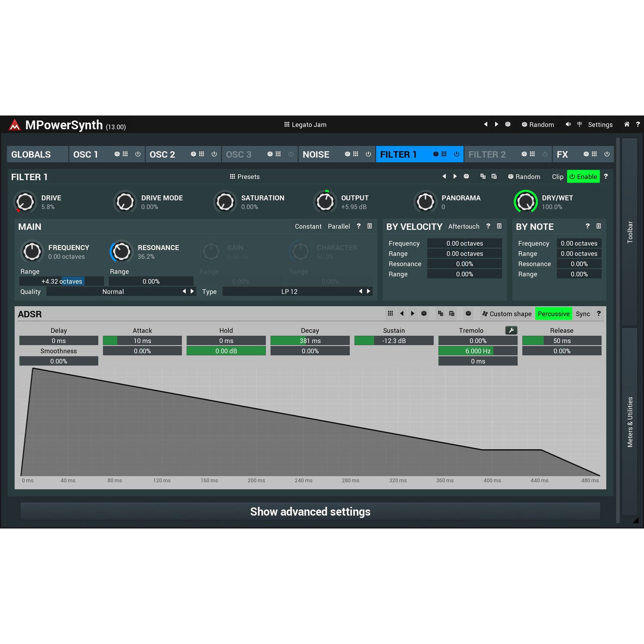Toggle power for the NOISE generator
This screenshot has height=644, width=644.
[367, 154]
